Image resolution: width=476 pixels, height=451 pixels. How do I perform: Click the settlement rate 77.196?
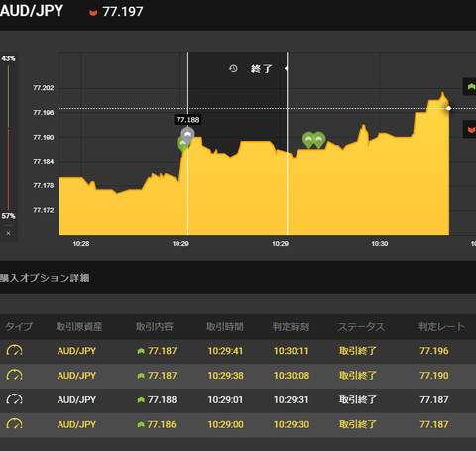pos(434,351)
